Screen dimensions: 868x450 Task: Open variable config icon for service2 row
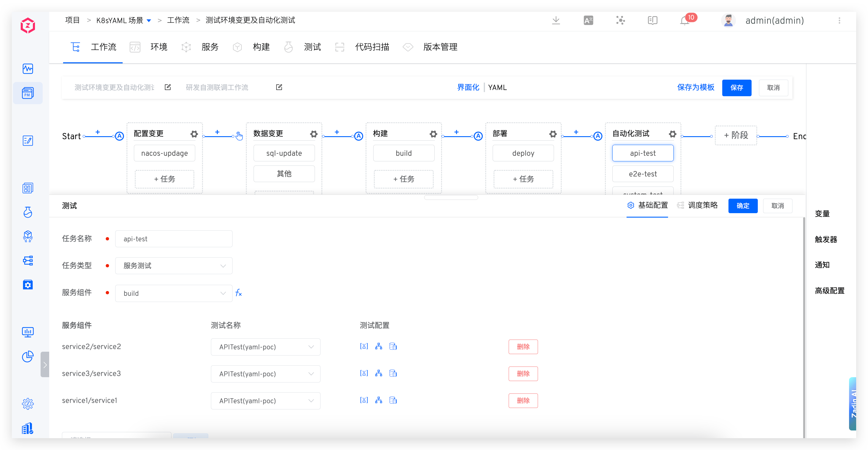click(x=364, y=346)
